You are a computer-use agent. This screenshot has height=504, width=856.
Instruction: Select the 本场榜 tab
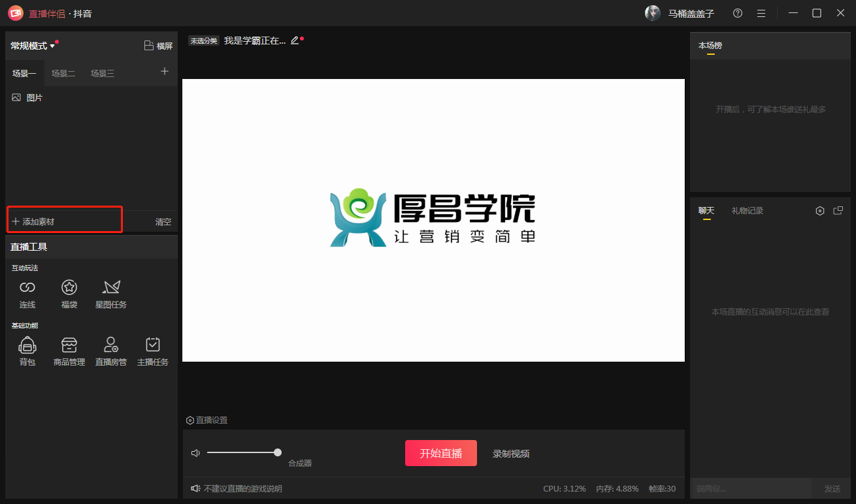pyautogui.click(x=710, y=46)
